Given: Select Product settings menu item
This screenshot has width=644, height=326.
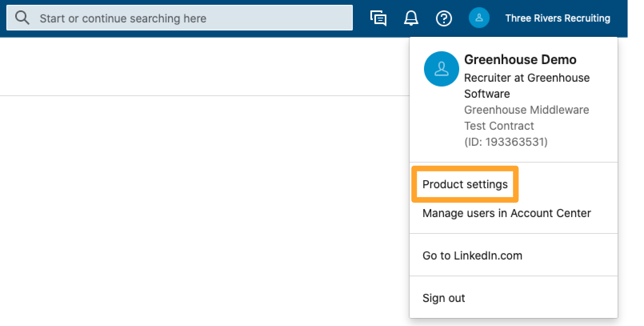Looking at the screenshot, I should (465, 184).
